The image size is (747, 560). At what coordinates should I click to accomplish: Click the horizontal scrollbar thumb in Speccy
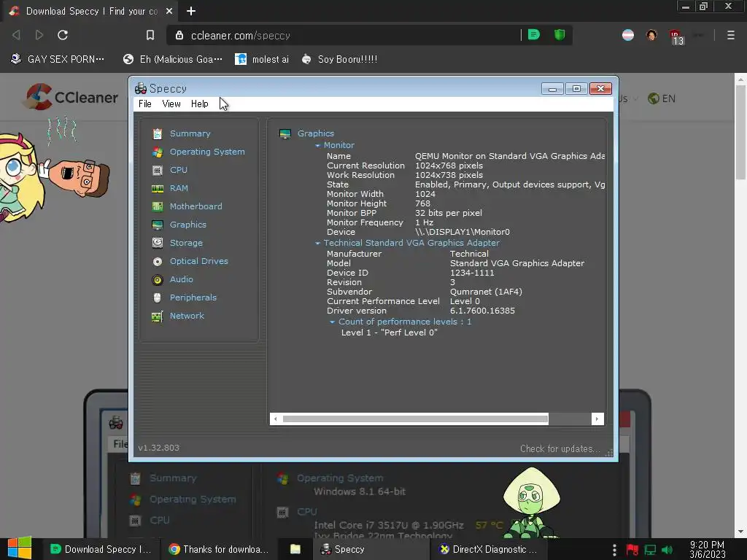(x=415, y=419)
